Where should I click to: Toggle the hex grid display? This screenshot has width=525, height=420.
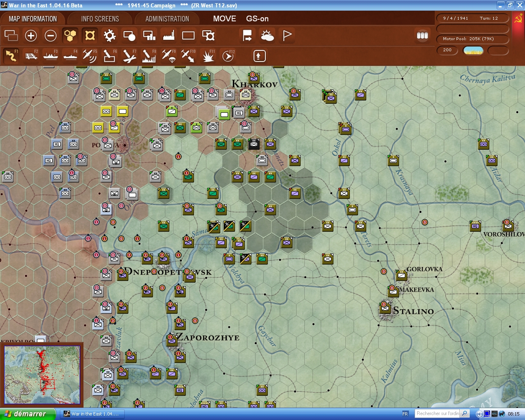tap(70, 36)
